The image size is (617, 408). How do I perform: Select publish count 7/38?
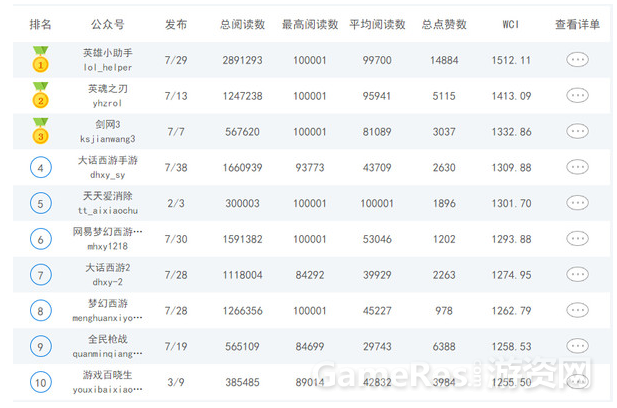coord(176,168)
